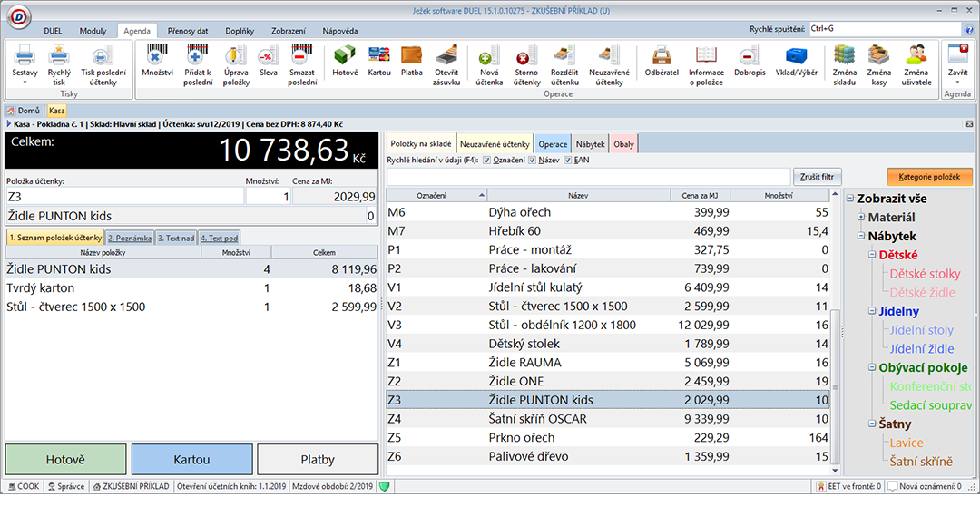Select the Židle ONE stock row
This screenshot has height=526, width=980.
[x=608, y=381]
